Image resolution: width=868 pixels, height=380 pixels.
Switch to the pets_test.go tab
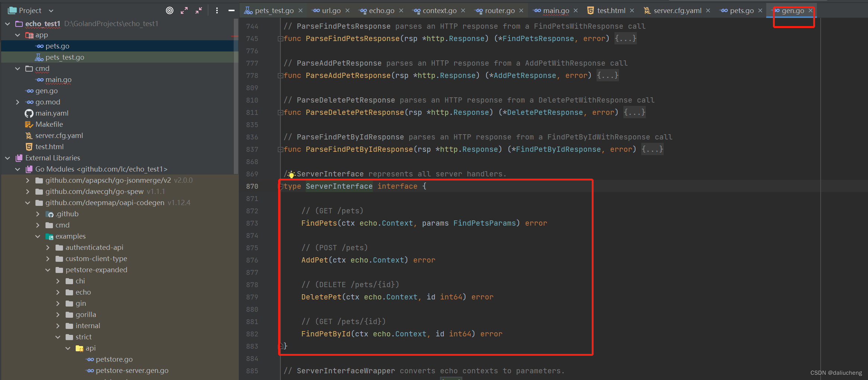click(x=269, y=11)
